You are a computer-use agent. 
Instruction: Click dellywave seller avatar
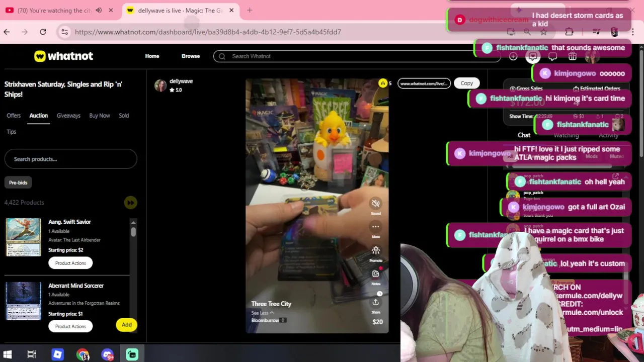click(160, 85)
